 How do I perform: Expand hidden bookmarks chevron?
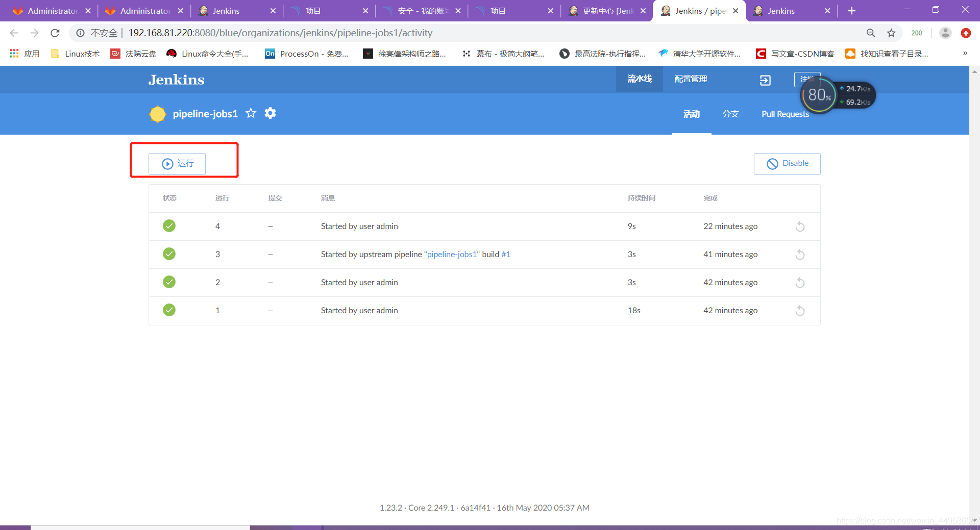click(x=965, y=54)
